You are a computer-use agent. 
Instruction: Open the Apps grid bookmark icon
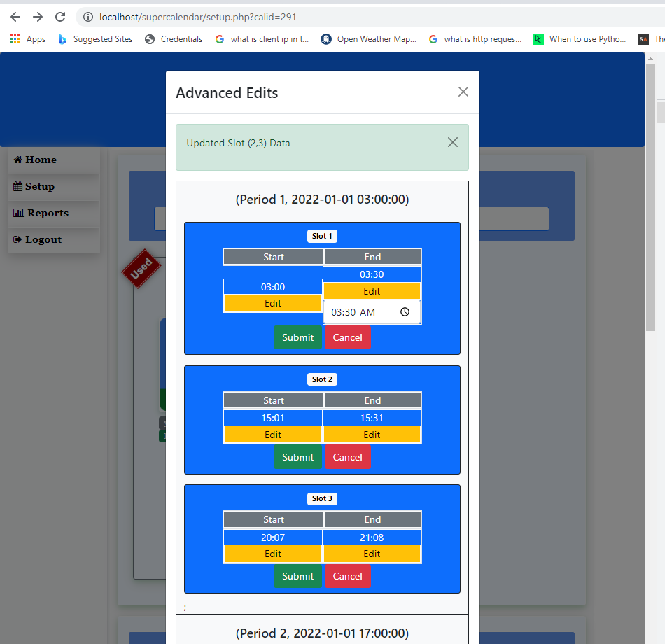coord(15,39)
